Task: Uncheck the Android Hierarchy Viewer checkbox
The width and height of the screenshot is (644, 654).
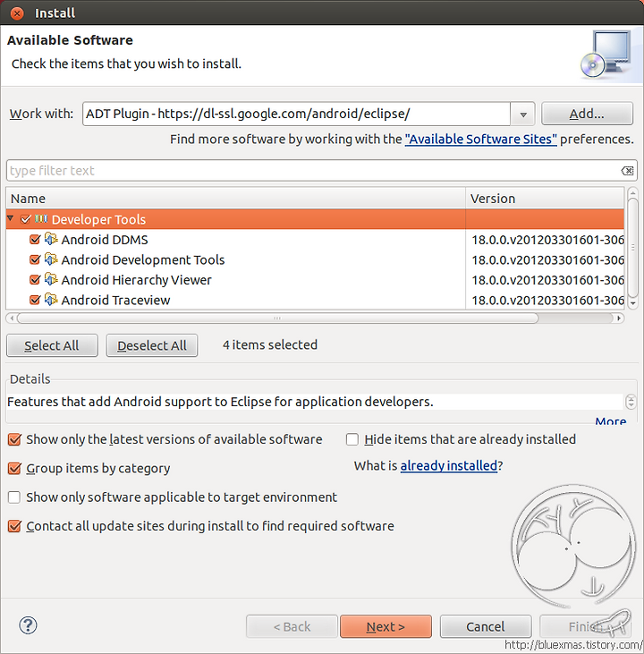Action: tap(35, 279)
